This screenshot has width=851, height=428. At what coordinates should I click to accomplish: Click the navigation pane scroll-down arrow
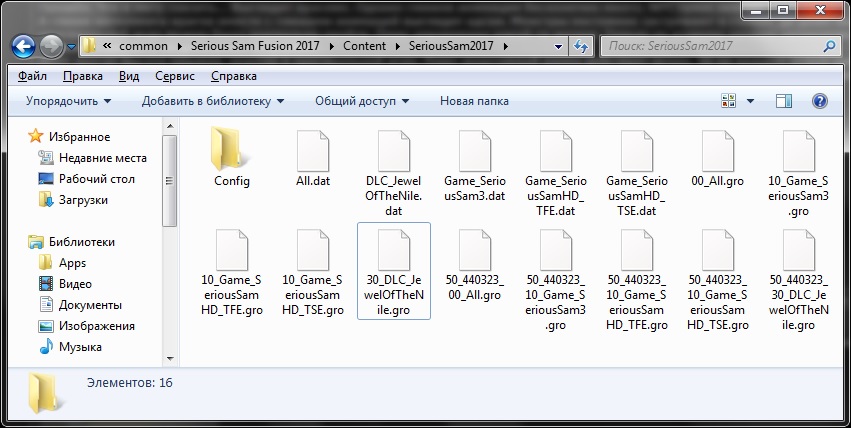click(170, 359)
